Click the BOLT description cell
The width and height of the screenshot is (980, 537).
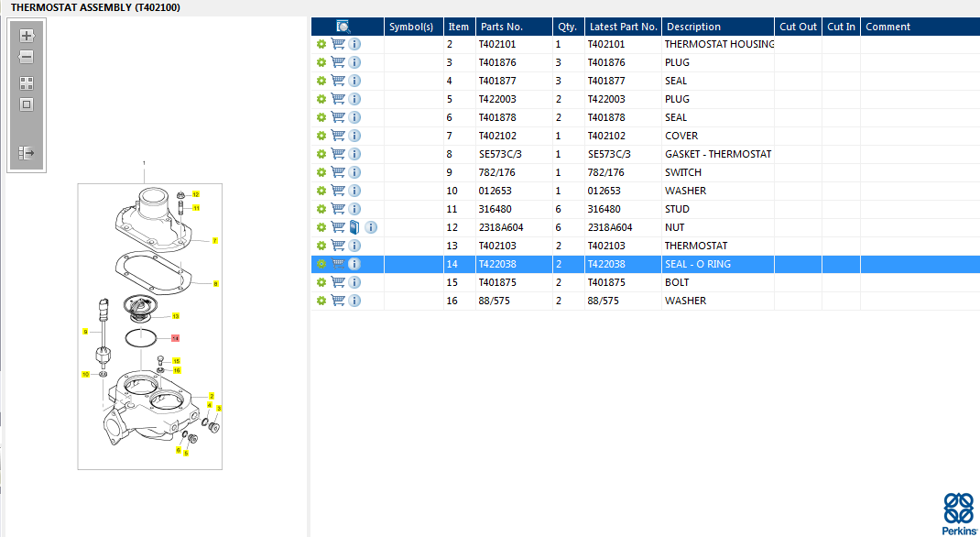677,282
